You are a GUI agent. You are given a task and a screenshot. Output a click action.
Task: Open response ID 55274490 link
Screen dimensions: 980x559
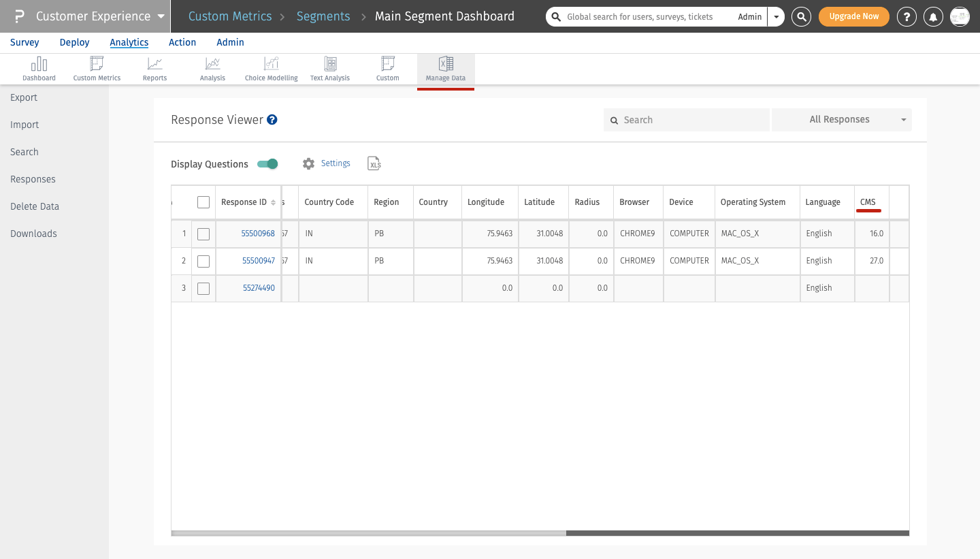[259, 288]
